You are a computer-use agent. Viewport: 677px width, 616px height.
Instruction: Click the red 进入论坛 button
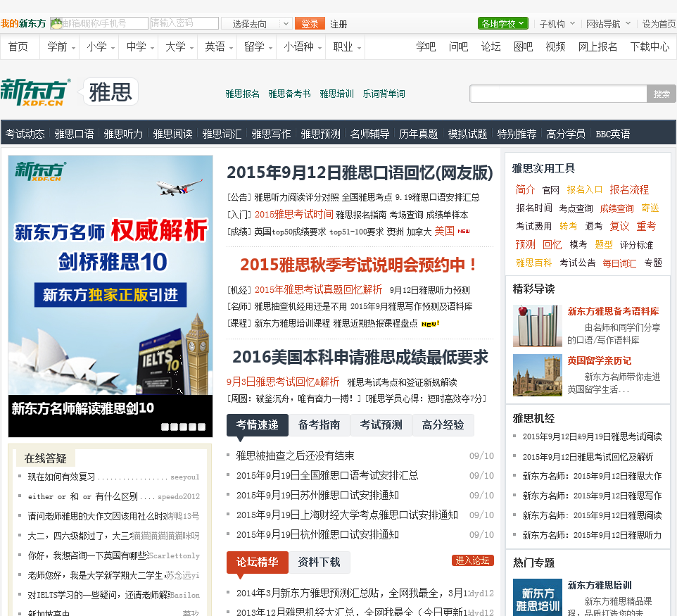click(473, 560)
